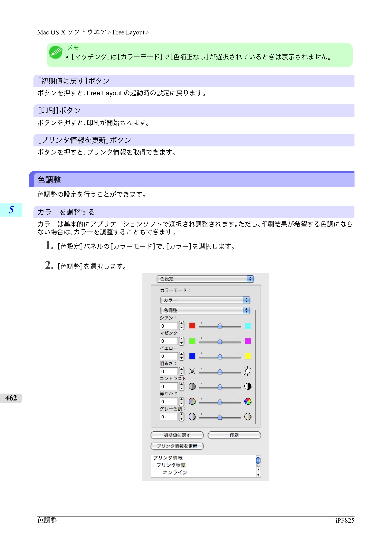The image size is (392, 554).
Task: Click the red swatch beside the Cyan slider
Action: coord(192,326)
